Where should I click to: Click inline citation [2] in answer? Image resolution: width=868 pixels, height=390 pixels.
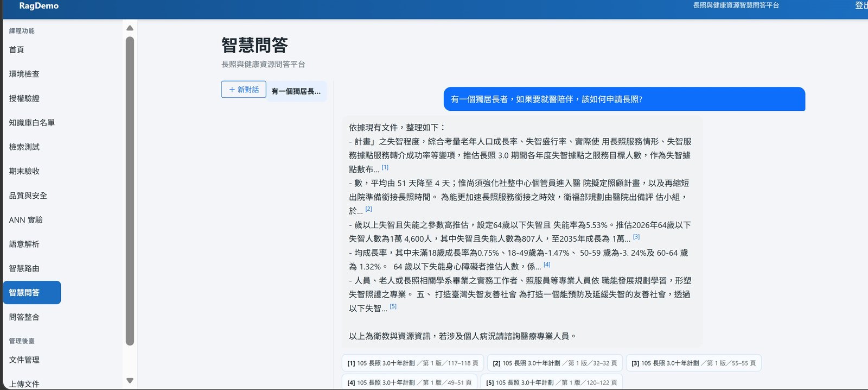[x=368, y=209]
